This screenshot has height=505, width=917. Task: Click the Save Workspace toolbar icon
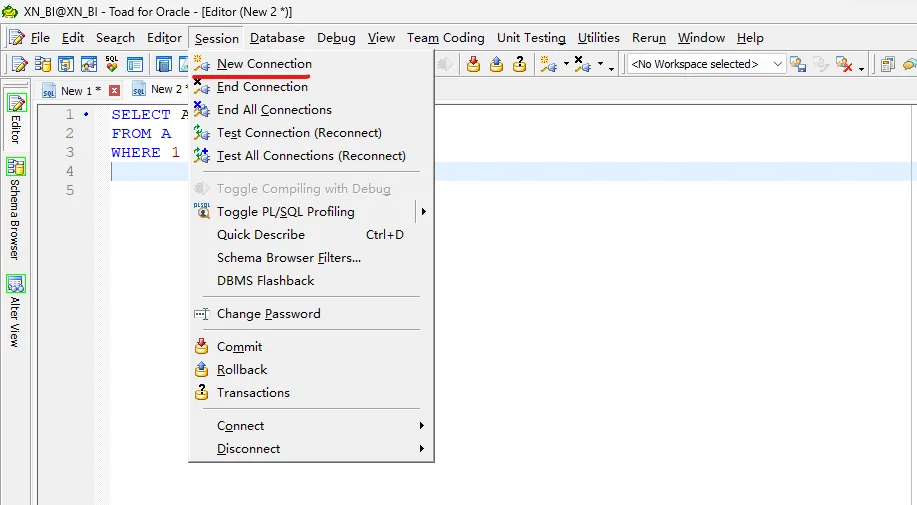click(x=797, y=64)
